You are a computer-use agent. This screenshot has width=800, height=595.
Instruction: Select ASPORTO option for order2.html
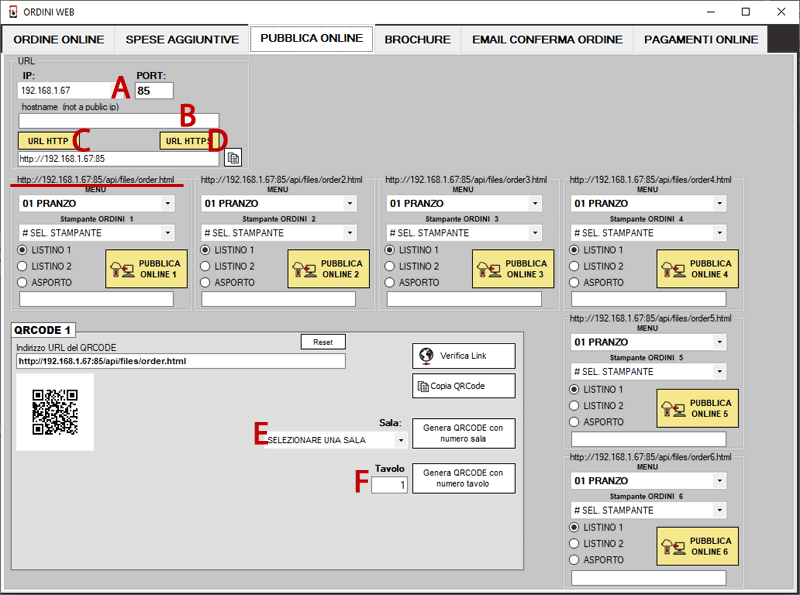206,282
